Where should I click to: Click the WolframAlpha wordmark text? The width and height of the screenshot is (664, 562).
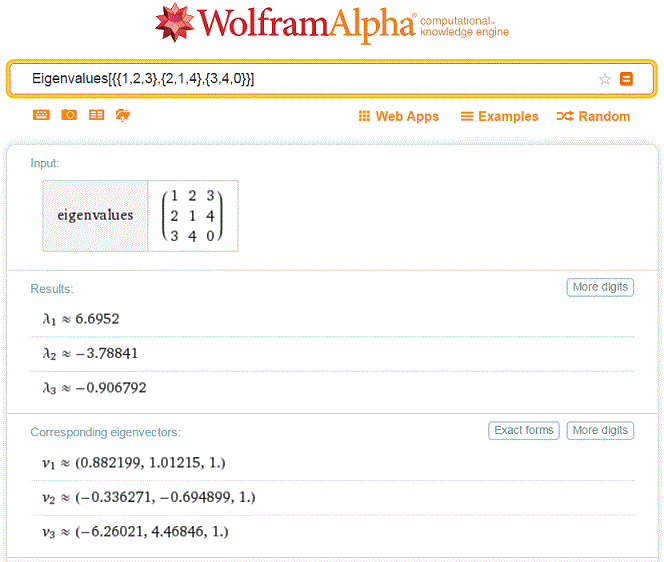tap(307, 24)
